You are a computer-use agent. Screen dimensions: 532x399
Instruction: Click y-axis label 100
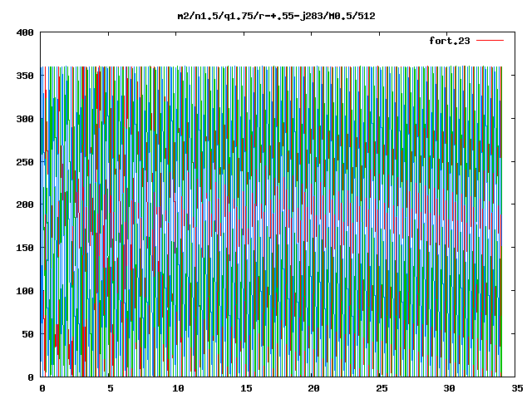(x=25, y=291)
